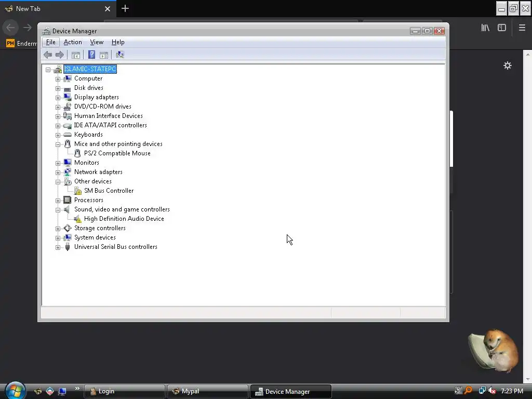Open browser settings gear on New Tab page
The width and height of the screenshot is (532, 399).
coord(507,65)
